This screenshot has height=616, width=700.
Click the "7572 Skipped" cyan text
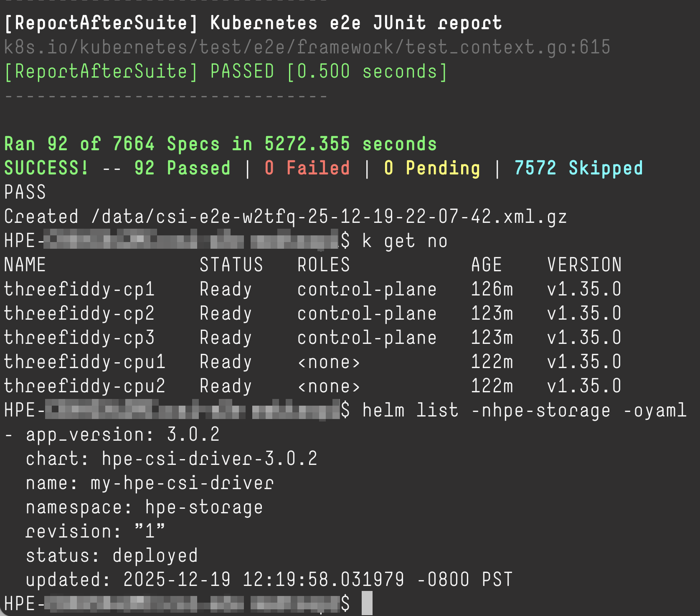point(578,168)
